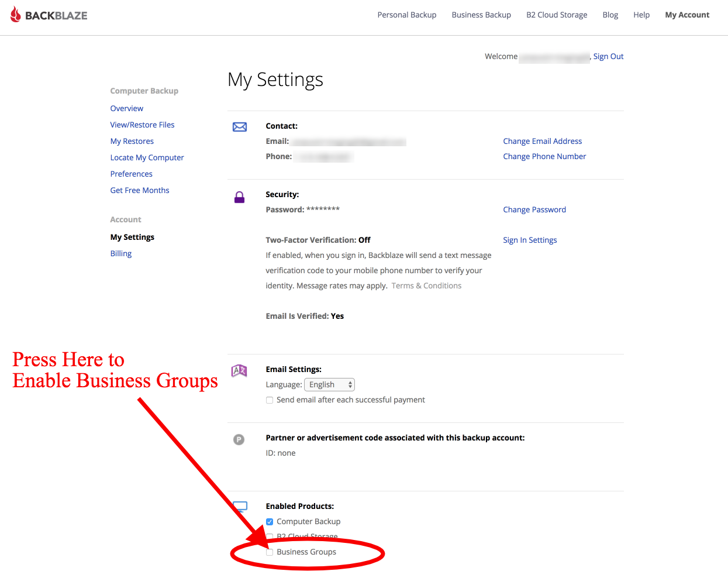Go to Business Backup in the top navigation
Screen dimensions: 728x585
[x=481, y=15]
